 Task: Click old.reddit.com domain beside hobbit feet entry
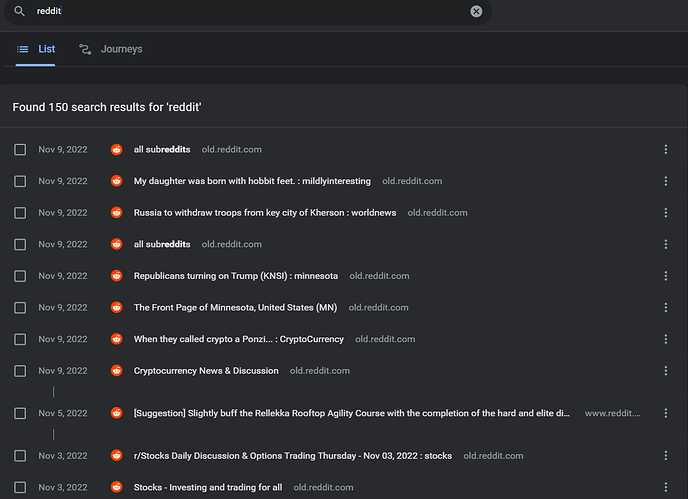[412, 181]
